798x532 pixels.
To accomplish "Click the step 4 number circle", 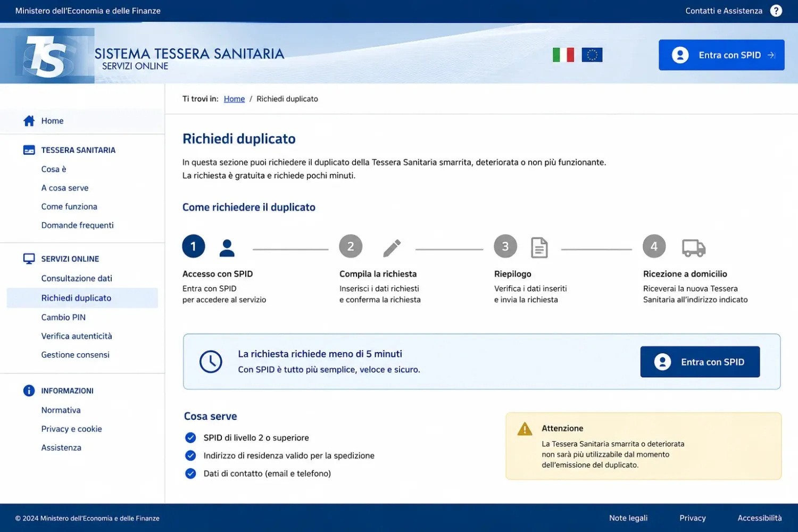I will [654, 246].
